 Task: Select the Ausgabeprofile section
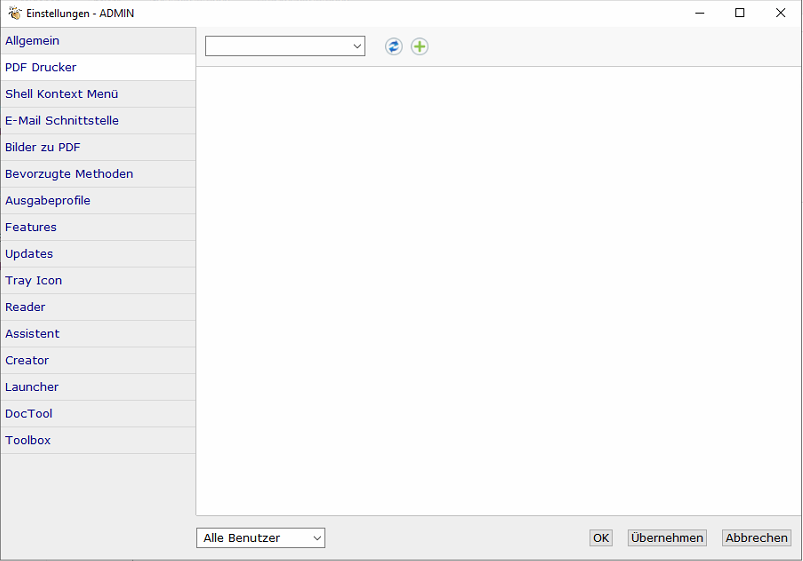(x=98, y=201)
